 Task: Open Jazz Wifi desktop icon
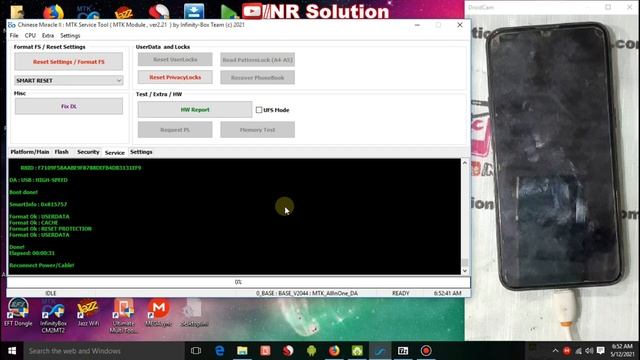88,313
